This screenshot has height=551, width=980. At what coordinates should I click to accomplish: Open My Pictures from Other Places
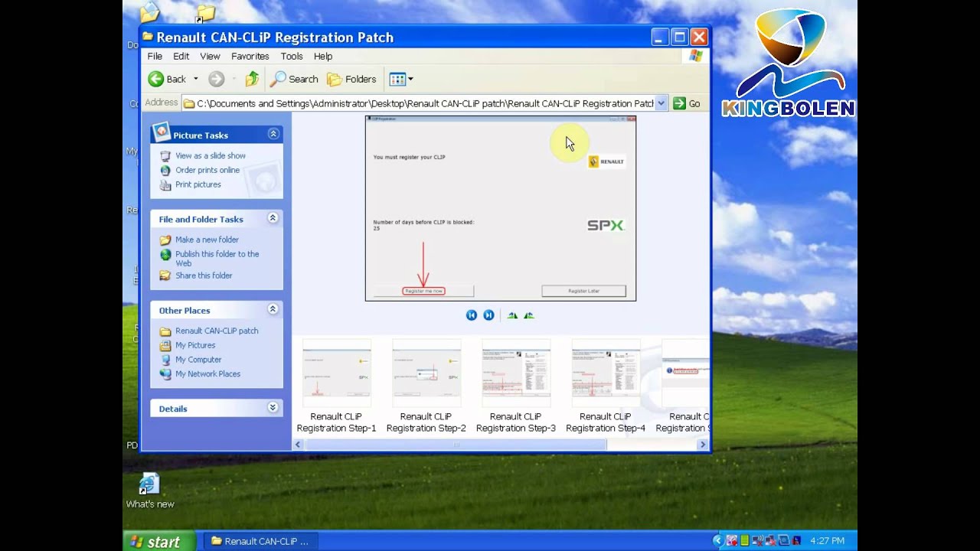point(195,345)
